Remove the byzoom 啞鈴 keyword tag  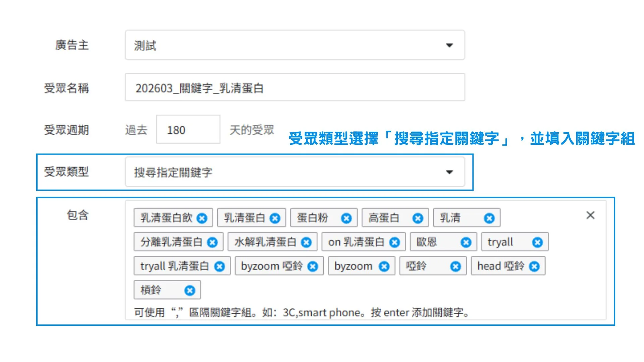coord(313,266)
